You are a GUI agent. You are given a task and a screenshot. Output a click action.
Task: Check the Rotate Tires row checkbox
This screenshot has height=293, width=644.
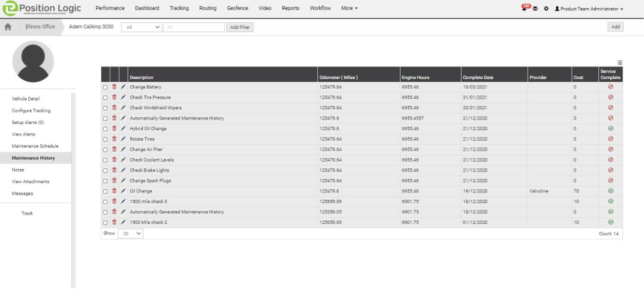point(105,139)
